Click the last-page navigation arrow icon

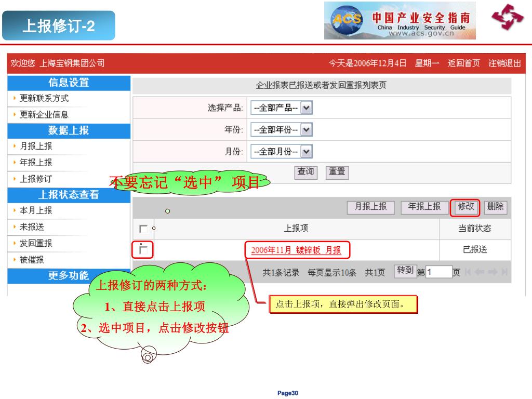click(504, 272)
